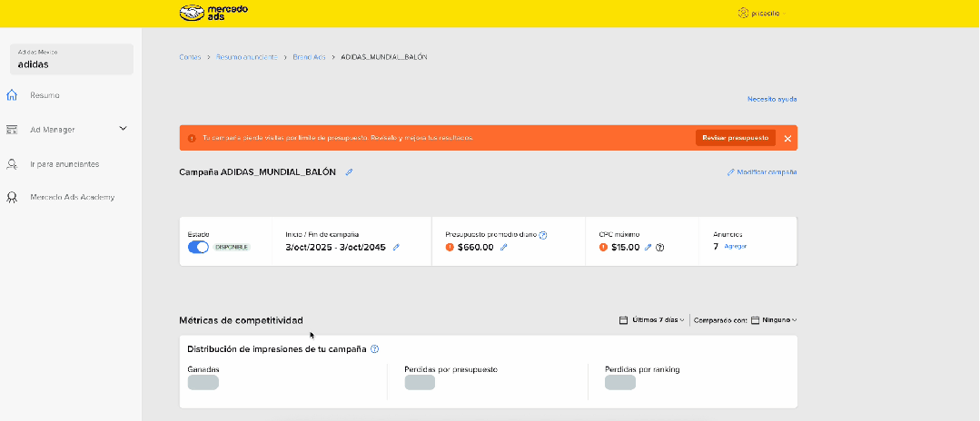Navigate to Brand Ads breadcrumb
The height and width of the screenshot is (421, 980).
point(309,57)
